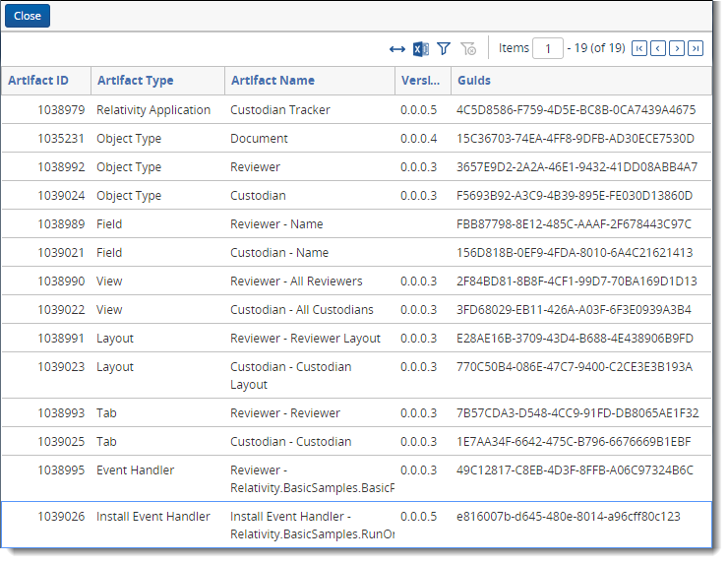Click 'Custodian - Custodian Layout' name
The image size is (728, 563).
point(291,376)
